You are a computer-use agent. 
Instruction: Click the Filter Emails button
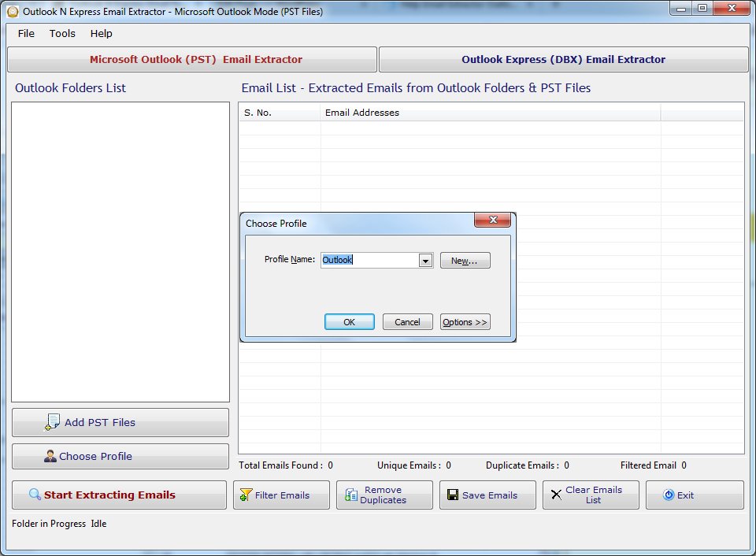coord(282,495)
